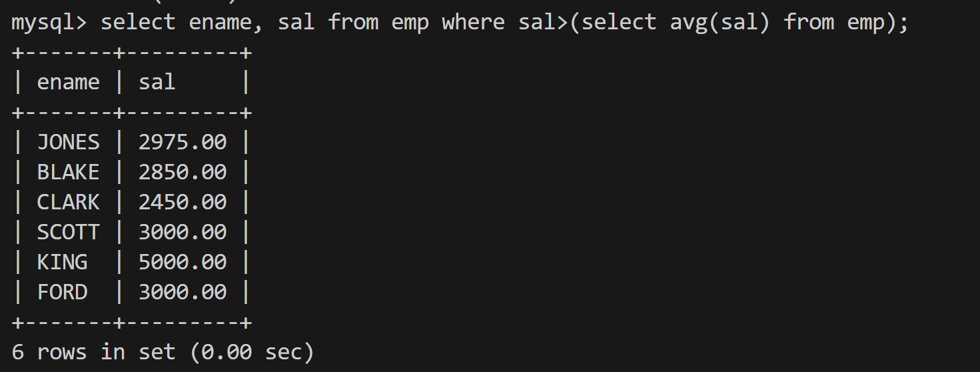
Task: Select the SCOTT name cell
Action: click(x=68, y=232)
